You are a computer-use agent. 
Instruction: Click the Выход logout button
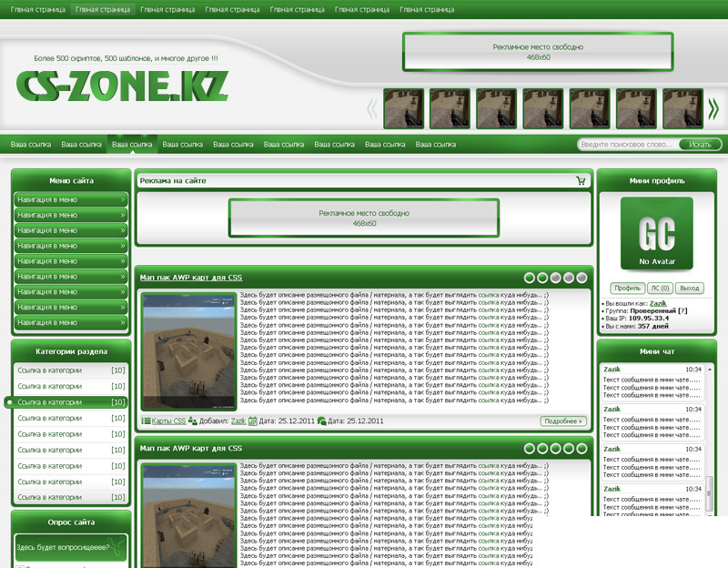[689, 288]
